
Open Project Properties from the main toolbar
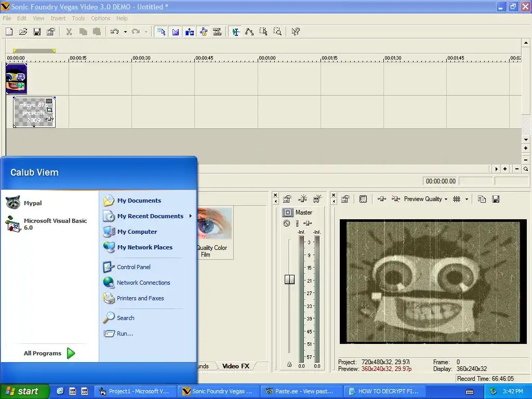tap(50, 32)
